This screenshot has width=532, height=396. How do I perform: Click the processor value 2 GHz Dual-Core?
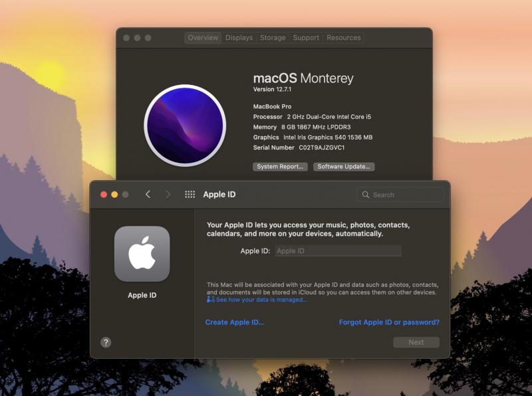329,117
